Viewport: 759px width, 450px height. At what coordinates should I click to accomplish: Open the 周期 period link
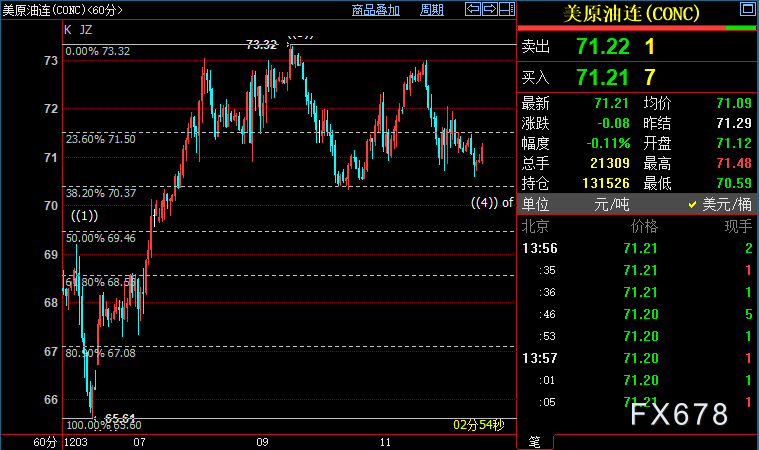point(432,10)
